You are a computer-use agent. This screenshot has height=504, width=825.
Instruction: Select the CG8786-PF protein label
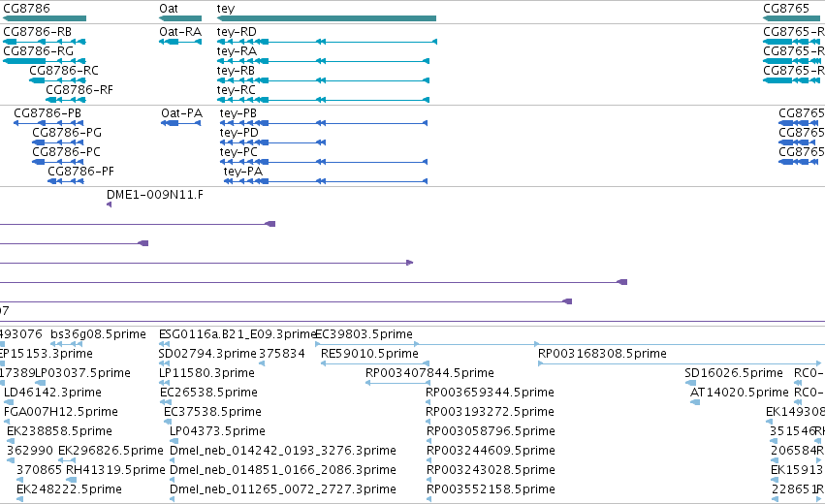coord(81,172)
